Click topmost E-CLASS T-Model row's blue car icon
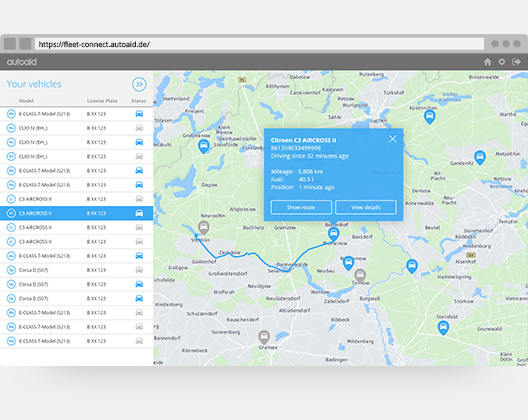Image resolution: width=528 pixels, height=420 pixels. point(139,114)
